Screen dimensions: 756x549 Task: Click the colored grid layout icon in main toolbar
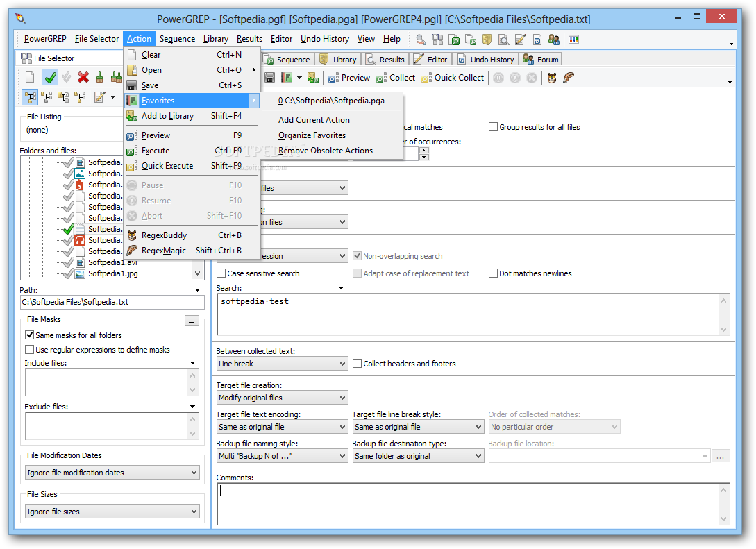tap(573, 39)
